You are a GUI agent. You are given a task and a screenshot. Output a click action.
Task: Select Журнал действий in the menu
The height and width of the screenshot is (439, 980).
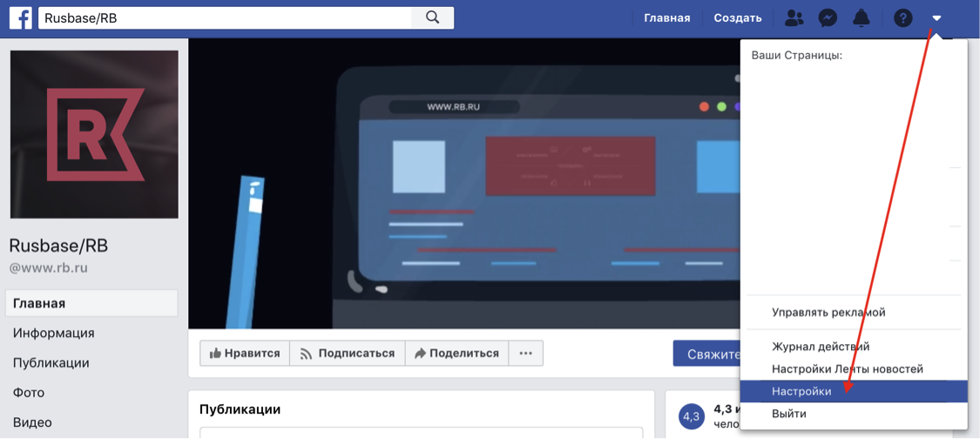(821, 347)
